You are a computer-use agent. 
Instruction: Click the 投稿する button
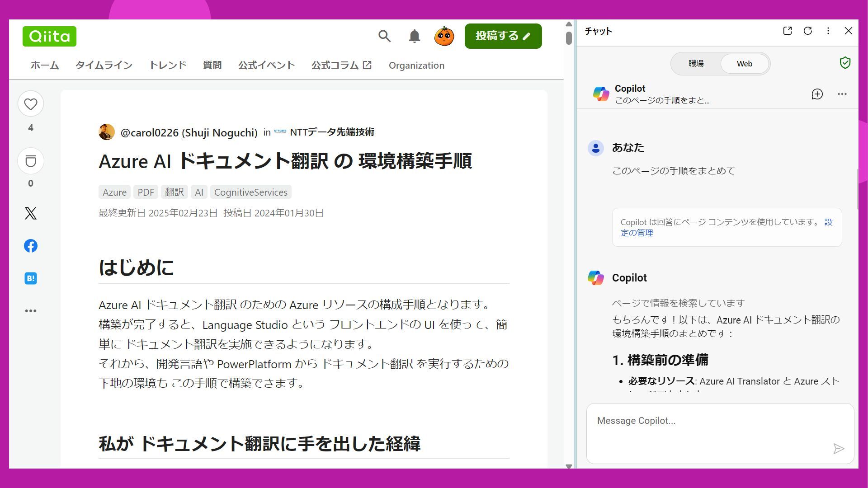coord(503,36)
